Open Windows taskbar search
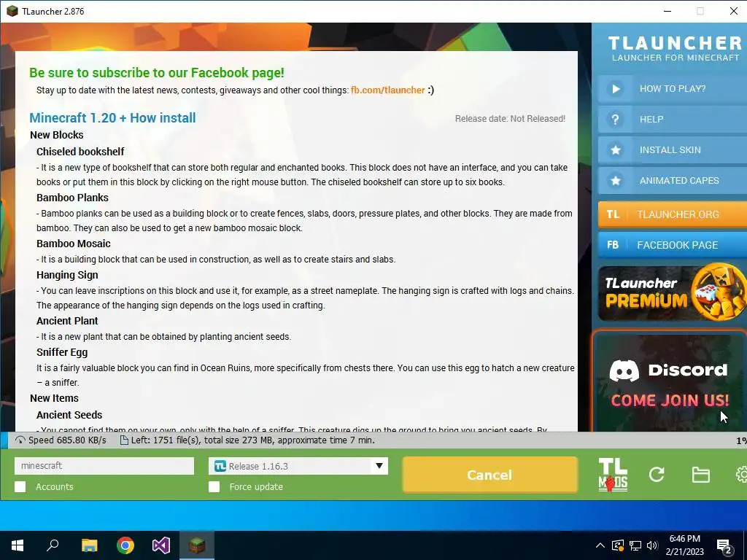The image size is (747, 560). click(53, 545)
